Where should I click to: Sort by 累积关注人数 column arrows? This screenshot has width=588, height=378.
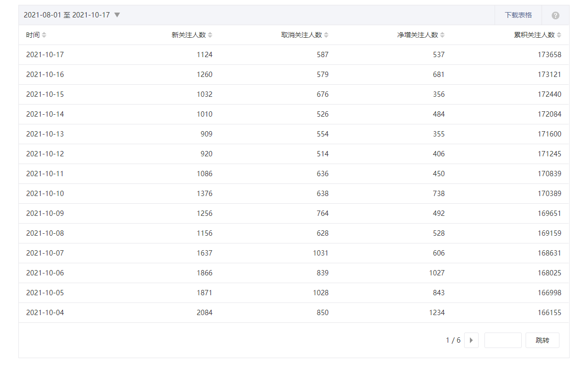[559, 35]
